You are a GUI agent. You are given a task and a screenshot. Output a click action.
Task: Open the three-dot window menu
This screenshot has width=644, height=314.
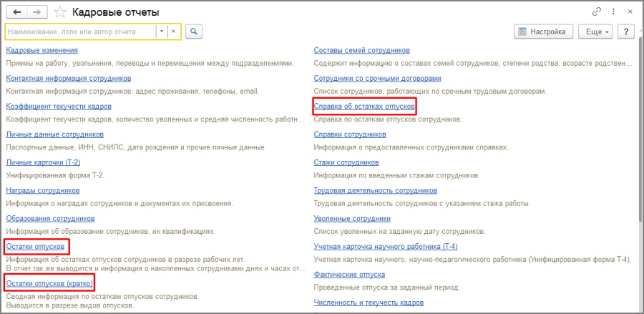coord(614,12)
